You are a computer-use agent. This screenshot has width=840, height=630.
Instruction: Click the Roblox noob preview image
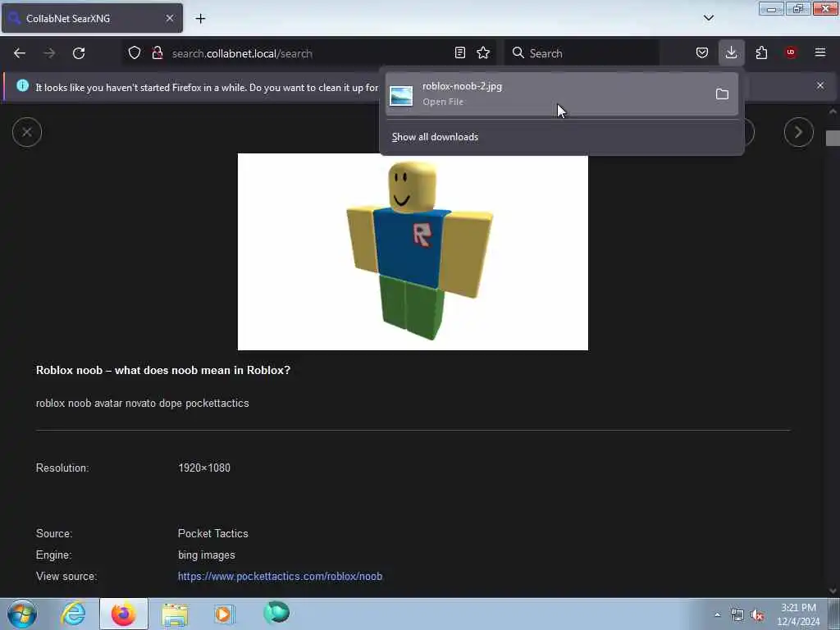tap(413, 252)
